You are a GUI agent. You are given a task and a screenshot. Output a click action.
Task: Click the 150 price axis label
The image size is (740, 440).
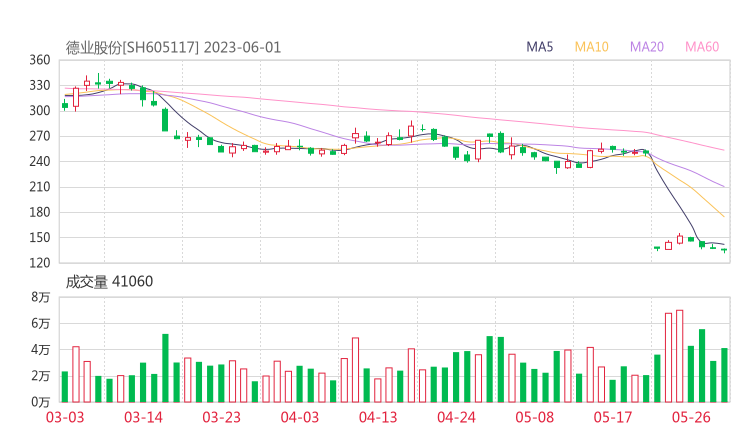tap(40, 237)
